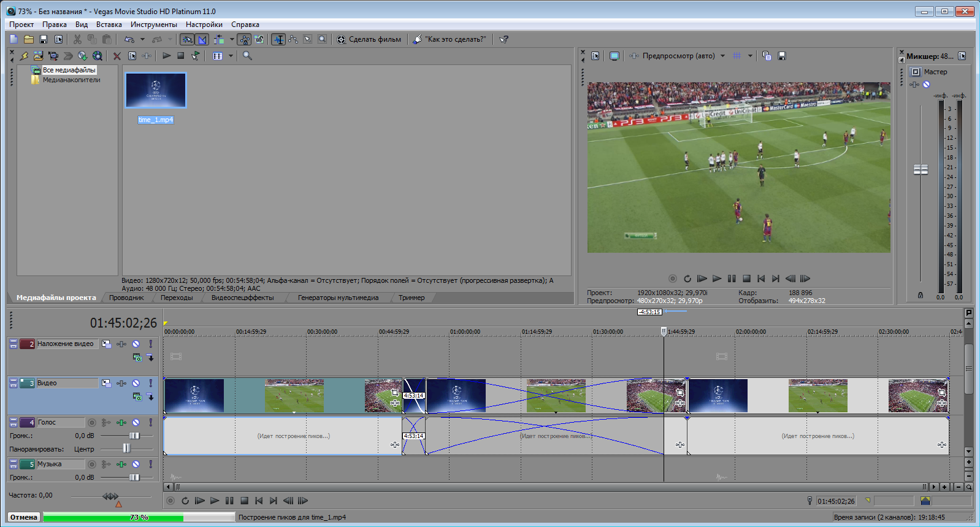Select the Zoom edit tool in the toolbar
980x527 pixels.
tap(323, 39)
